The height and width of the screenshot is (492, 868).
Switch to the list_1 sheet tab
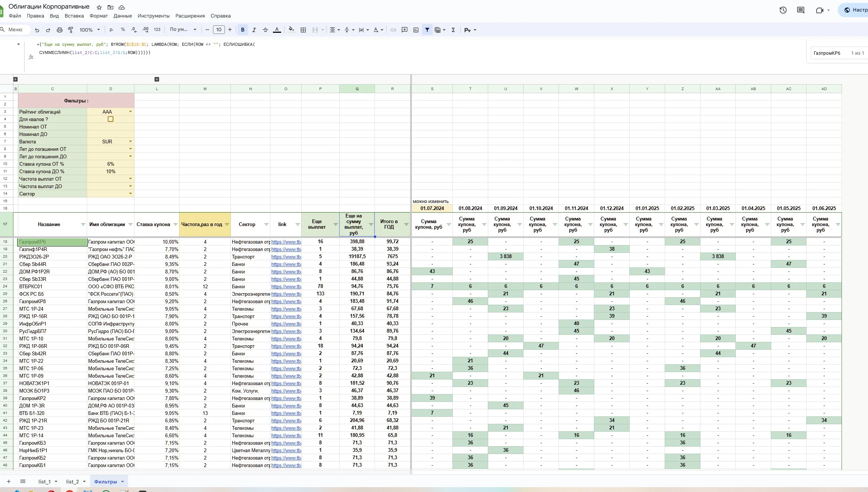[44, 482]
